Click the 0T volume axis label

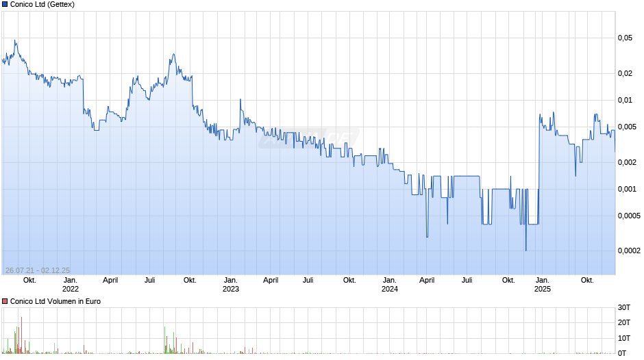[x=622, y=353]
